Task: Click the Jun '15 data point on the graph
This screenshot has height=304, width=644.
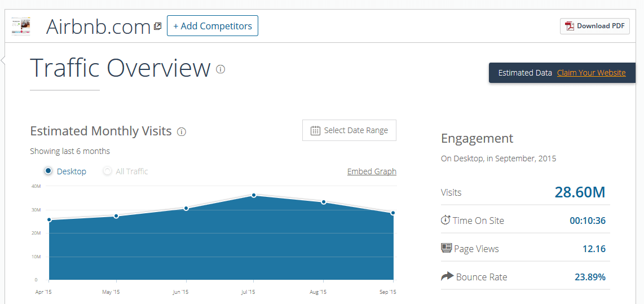Action: 186,208
